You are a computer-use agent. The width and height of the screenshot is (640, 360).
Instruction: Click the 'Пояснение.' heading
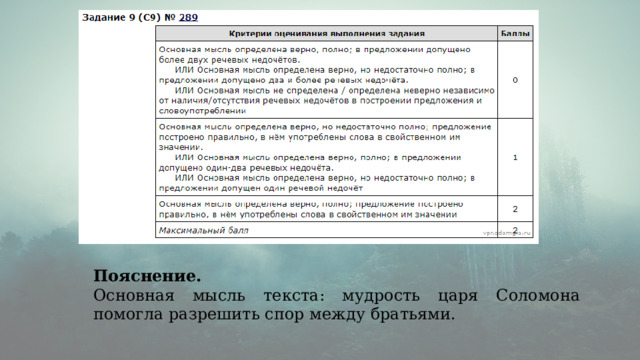click(x=147, y=276)
